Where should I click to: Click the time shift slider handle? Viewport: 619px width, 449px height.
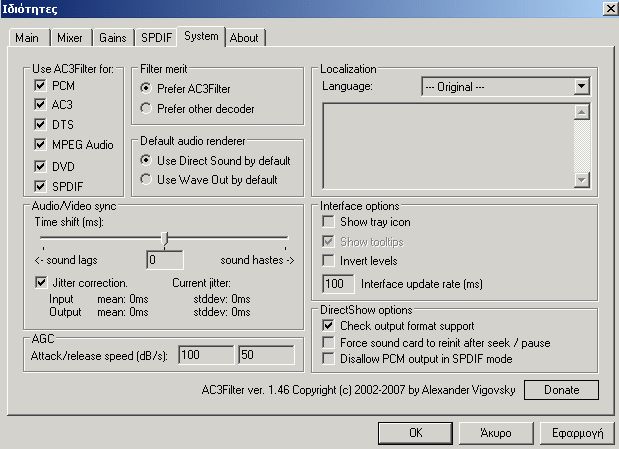164,238
